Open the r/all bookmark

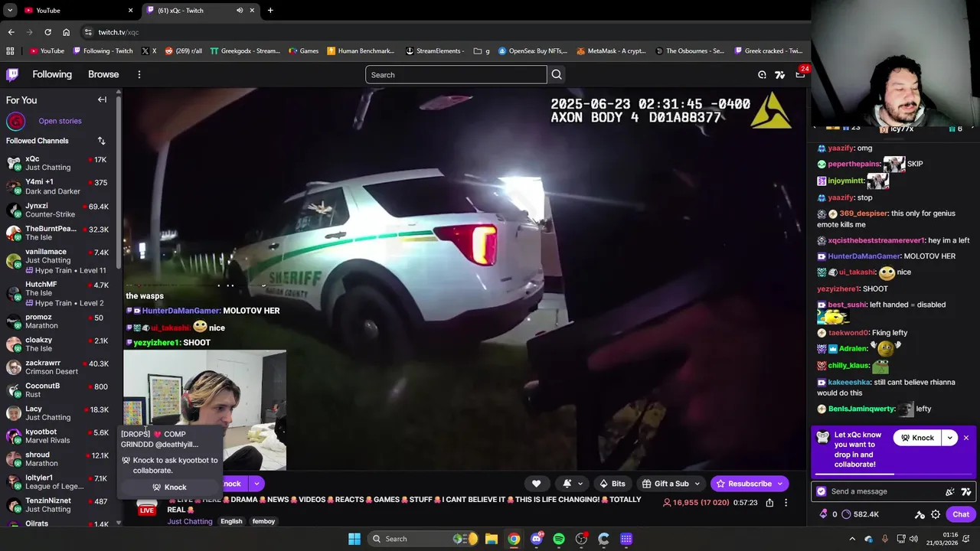pyautogui.click(x=184, y=51)
